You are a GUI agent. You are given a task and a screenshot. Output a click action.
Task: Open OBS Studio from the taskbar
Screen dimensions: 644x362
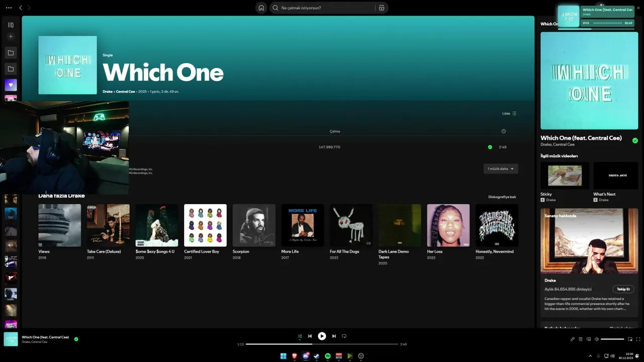tap(361, 356)
